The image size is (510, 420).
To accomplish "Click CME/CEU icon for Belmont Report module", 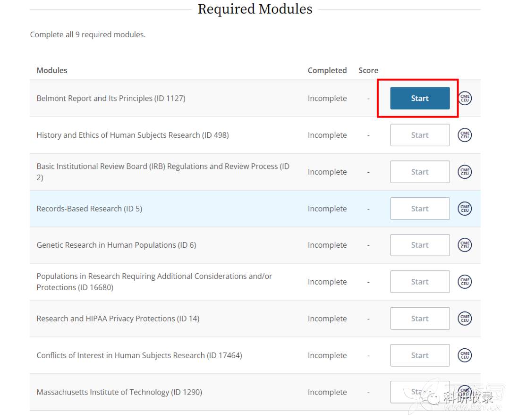I will pos(465,98).
